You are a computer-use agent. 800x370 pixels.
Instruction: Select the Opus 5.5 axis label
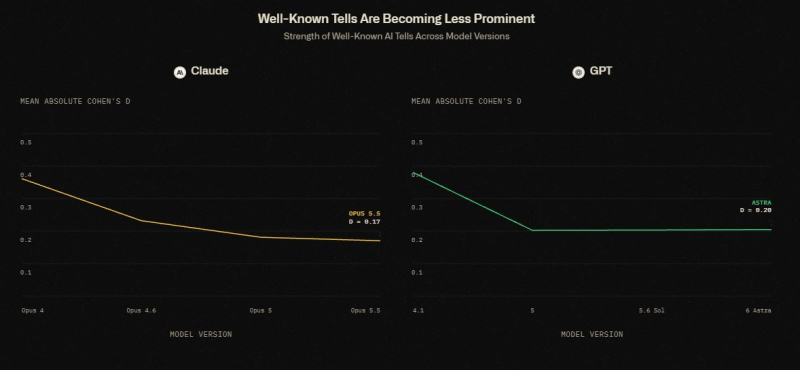(365, 310)
